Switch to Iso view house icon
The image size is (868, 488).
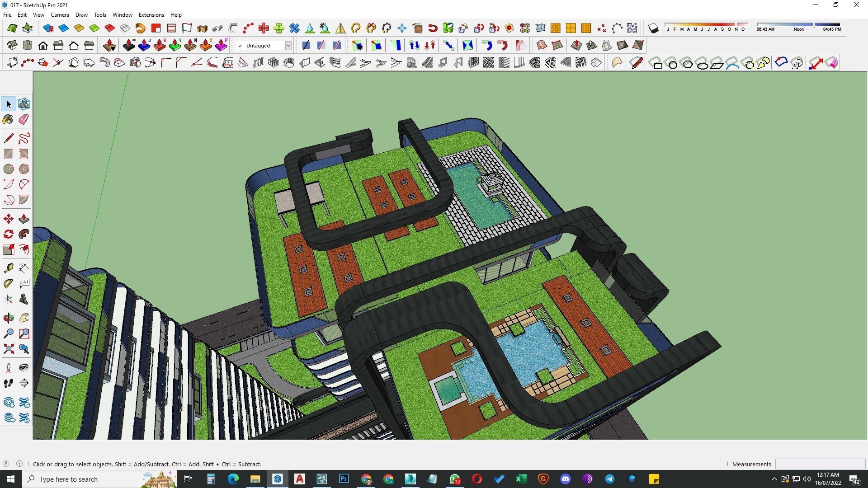point(12,45)
